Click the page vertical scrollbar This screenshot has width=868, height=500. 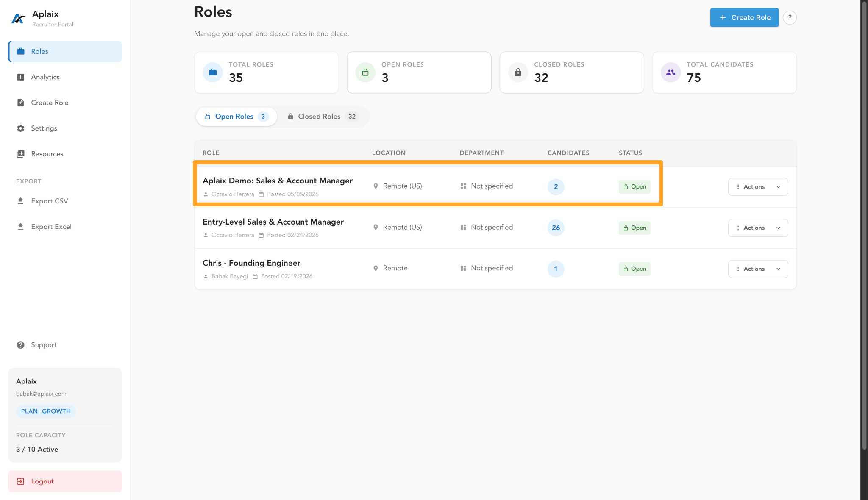(864, 225)
